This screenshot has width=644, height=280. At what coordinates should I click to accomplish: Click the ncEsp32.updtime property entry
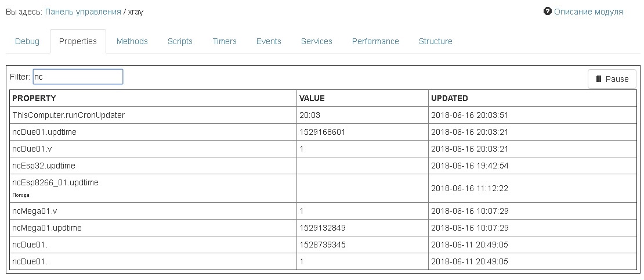[x=44, y=166]
